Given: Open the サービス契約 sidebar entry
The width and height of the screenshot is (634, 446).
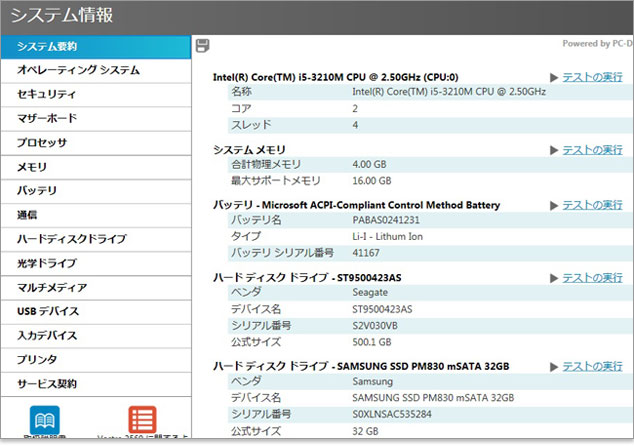Looking at the screenshot, I should (x=95, y=383).
